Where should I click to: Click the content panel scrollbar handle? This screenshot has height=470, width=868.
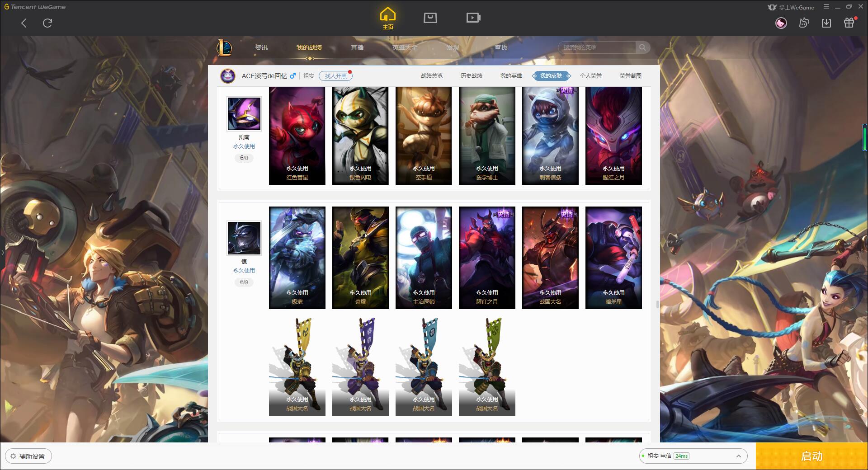(658, 304)
